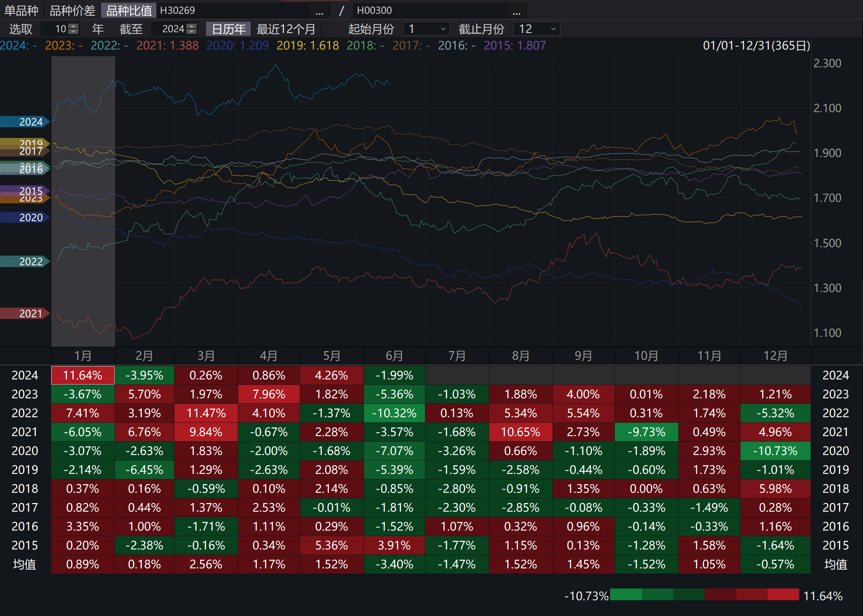Switch to 日历年 calendar year mode
Viewport: 863px width, 616px height.
(x=228, y=29)
